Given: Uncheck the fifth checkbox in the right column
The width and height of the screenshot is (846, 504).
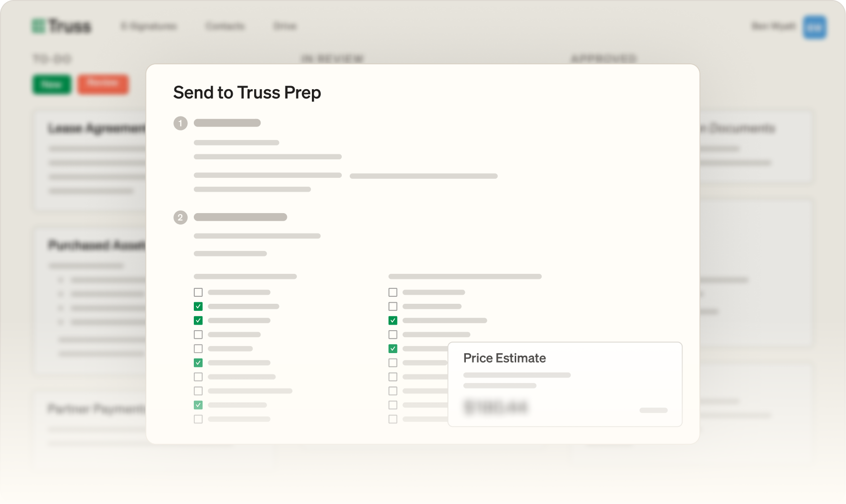Looking at the screenshot, I should click(x=393, y=349).
